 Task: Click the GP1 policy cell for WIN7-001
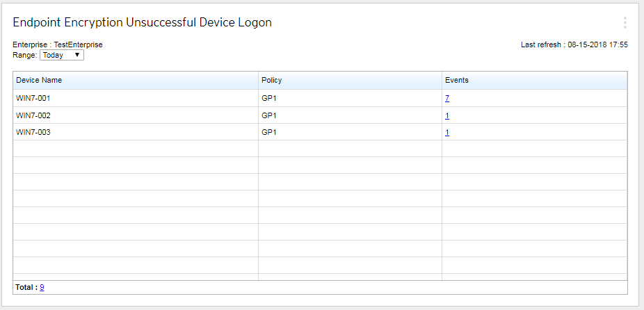click(x=268, y=99)
